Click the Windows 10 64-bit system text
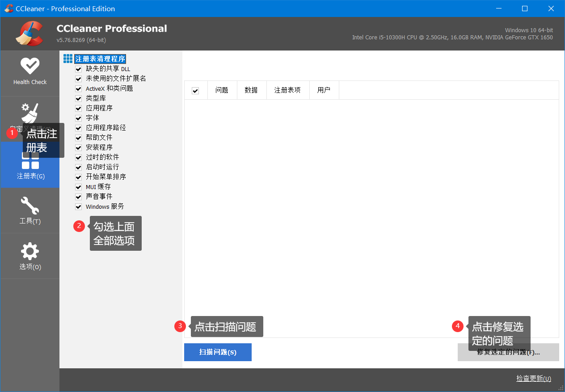This screenshot has height=392, width=565. pos(529,30)
